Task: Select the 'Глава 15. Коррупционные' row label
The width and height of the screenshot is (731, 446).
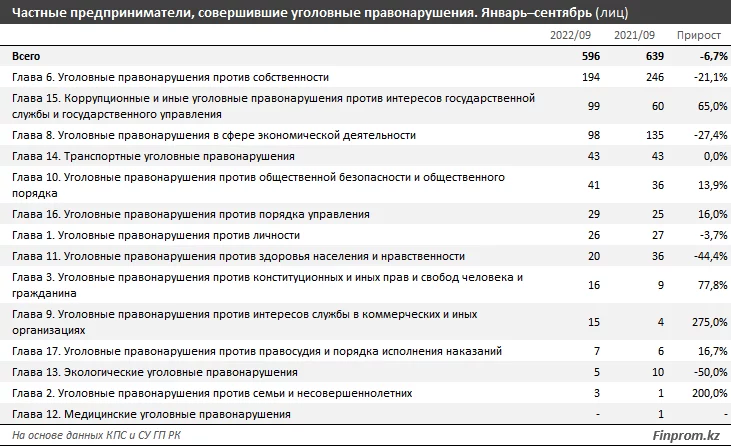Action: [x=273, y=106]
